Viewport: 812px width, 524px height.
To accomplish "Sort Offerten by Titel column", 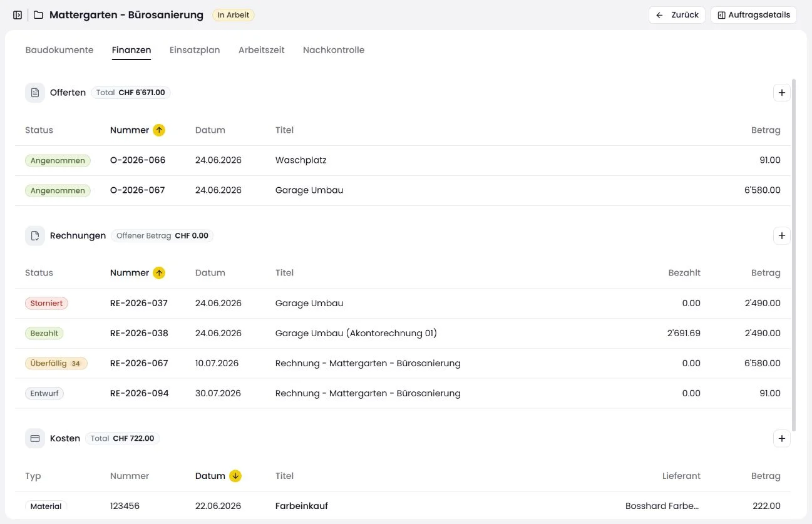I will pos(284,130).
